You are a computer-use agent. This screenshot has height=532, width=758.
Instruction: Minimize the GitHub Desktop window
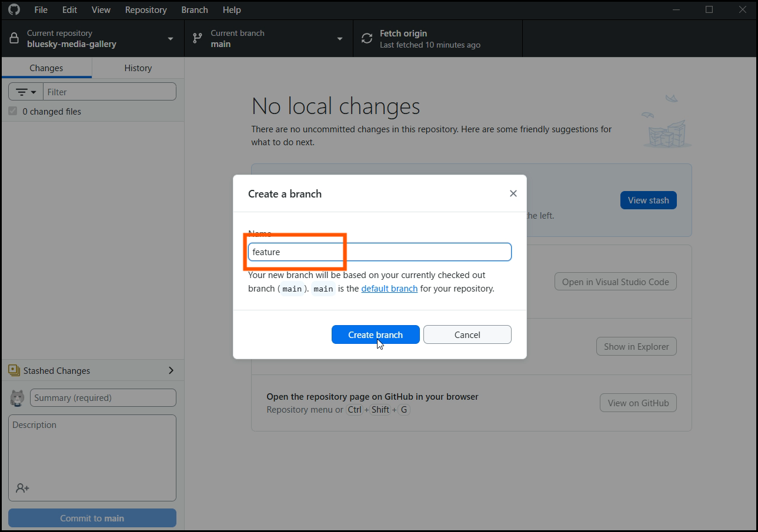[x=677, y=9]
